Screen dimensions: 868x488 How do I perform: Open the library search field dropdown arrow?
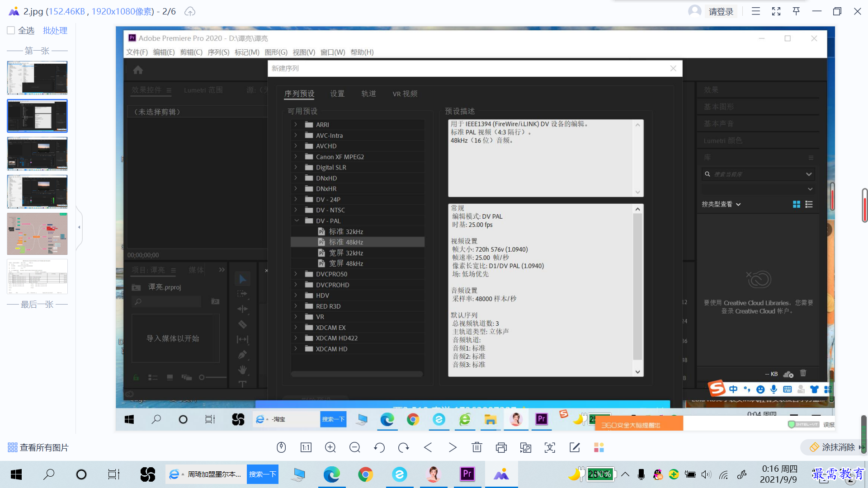point(809,174)
